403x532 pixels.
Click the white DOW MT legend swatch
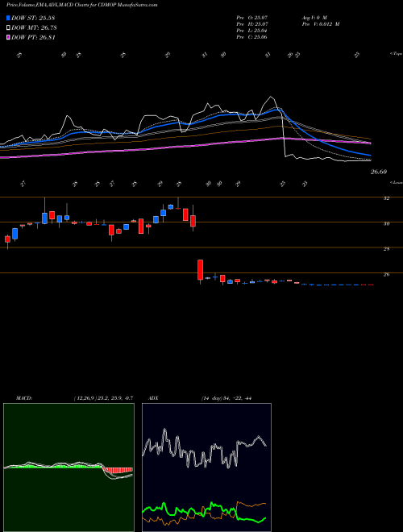point(8,28)
